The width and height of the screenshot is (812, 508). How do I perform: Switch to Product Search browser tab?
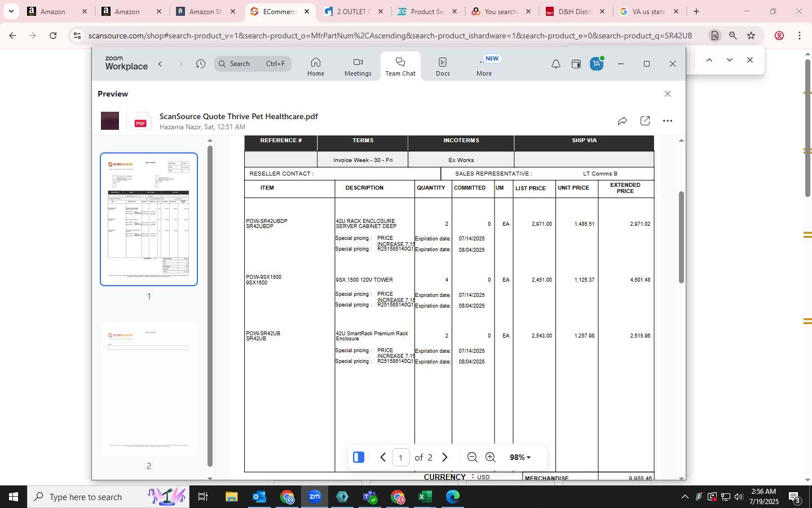pos(428,11)
